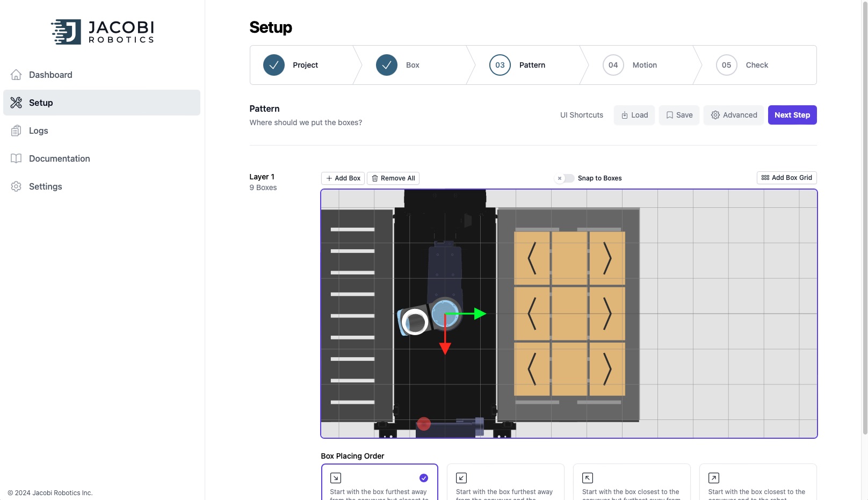Viewport: 868px width, 500px height.
Task: Go back to the Box step
Action: tap(415, 65)
